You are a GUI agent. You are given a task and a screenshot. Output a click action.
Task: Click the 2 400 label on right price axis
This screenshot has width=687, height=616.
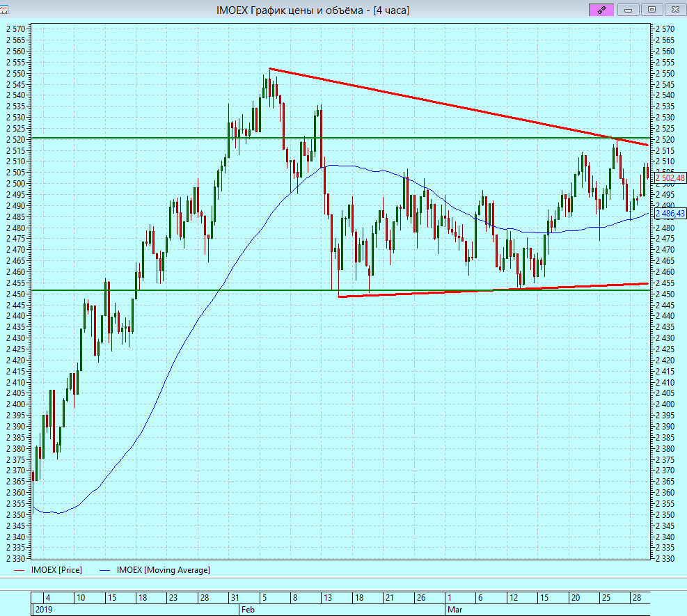(665, 404)
